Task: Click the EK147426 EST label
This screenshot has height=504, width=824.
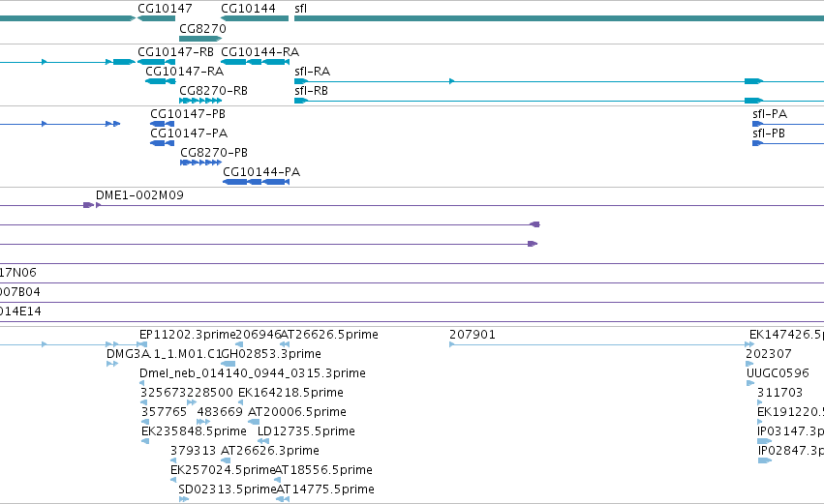Action: 786,335
